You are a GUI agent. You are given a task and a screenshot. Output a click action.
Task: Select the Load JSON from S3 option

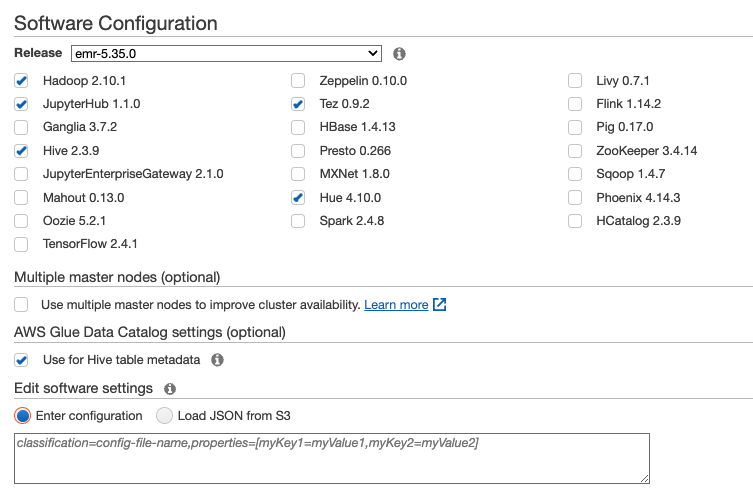164,416
